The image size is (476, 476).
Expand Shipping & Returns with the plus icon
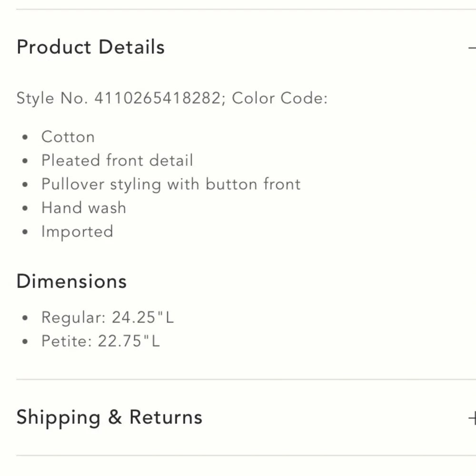pyautogui.click(x=472, y=418)
